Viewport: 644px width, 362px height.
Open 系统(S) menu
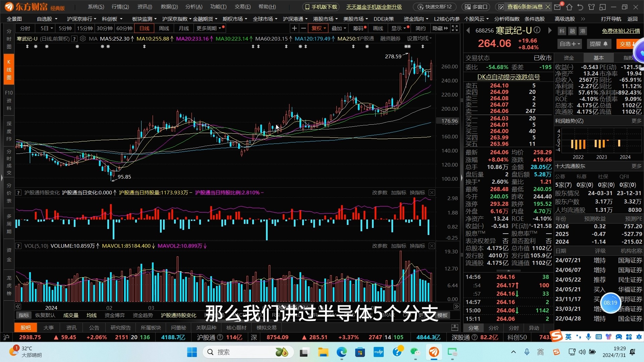96,7
